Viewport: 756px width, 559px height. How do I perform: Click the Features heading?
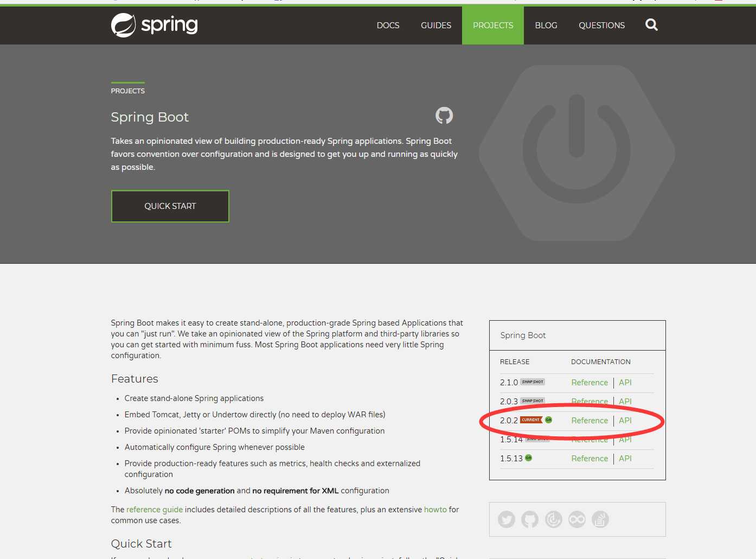coord(134,379)
